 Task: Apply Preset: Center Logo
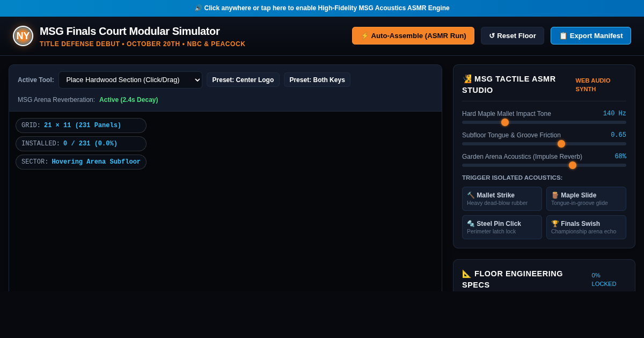pos(243,80)
